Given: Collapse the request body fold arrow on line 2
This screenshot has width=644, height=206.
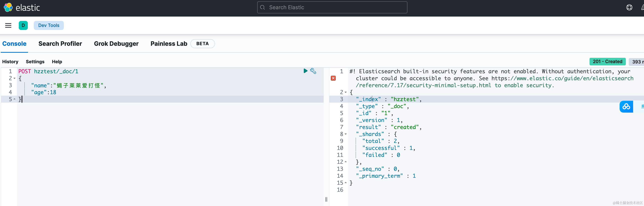Looking at the screenshot, I should click(x=14, y=79).
